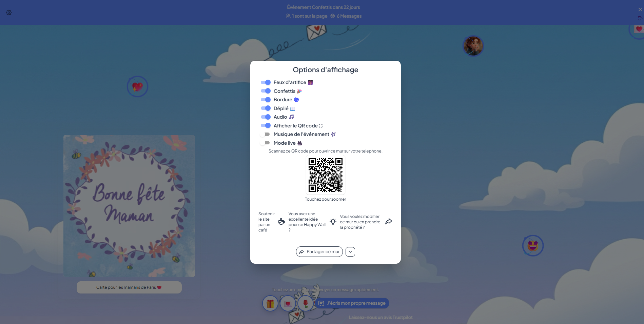Click the share arrow ownership icon
Viewport: 644px width, 324px height.
389,222
